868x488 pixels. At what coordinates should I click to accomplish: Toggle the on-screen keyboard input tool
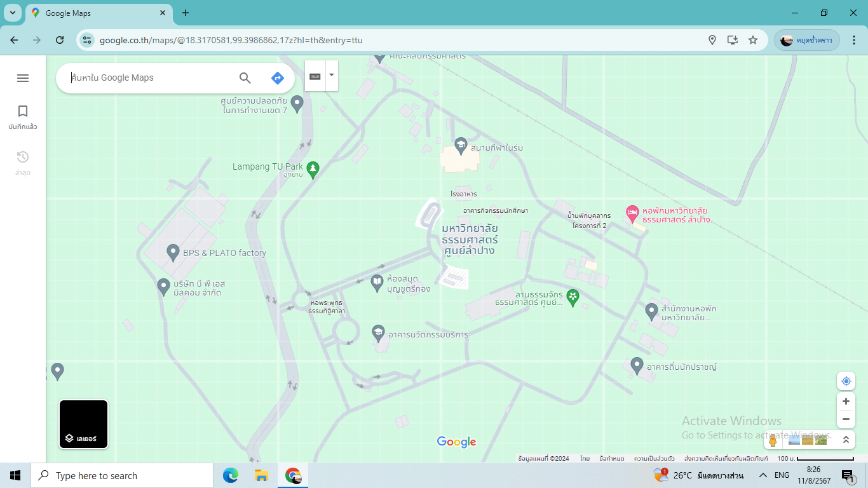click(x=315, y=76)
